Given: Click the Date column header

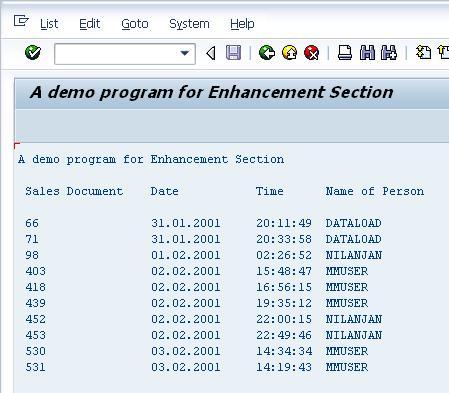Looking at the screenshot, I should coord(164,191).
